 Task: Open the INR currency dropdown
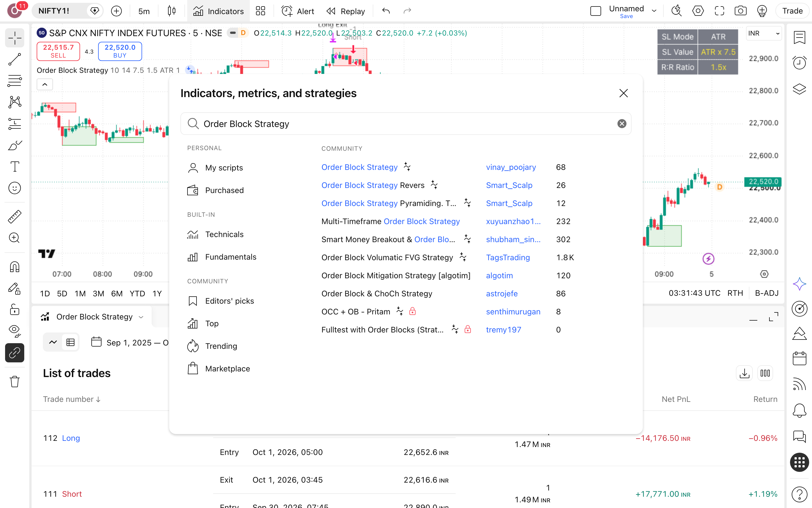tap(764, 33)
